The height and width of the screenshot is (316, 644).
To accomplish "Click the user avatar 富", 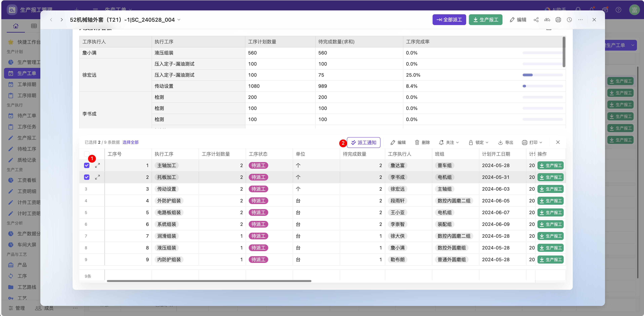I will coord(634,10).
